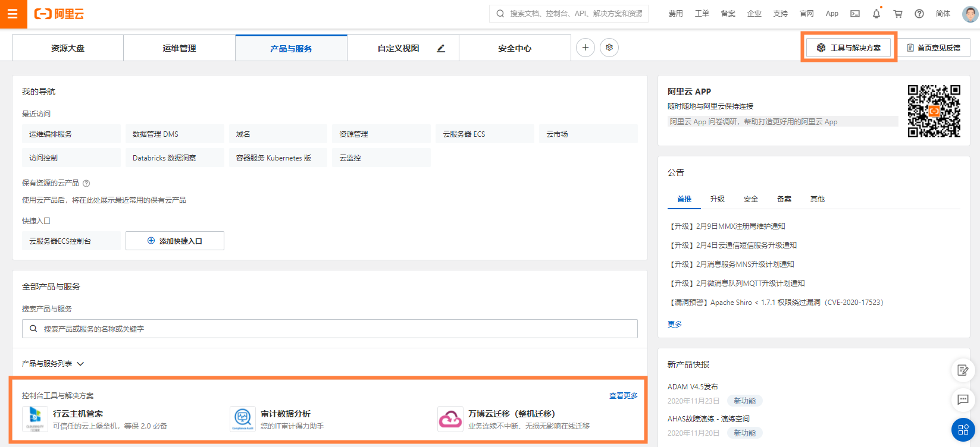
Task: Click 更多 under announcements
Action: [675, 325]
